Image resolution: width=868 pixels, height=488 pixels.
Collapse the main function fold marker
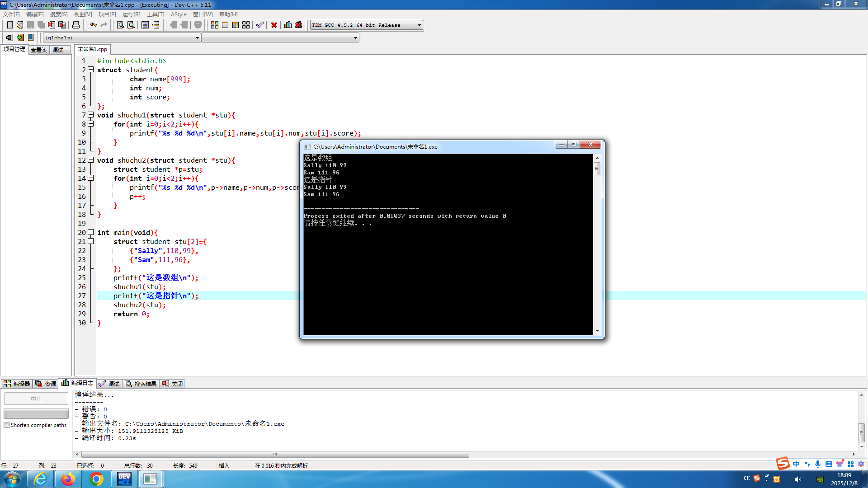(90, 232)
